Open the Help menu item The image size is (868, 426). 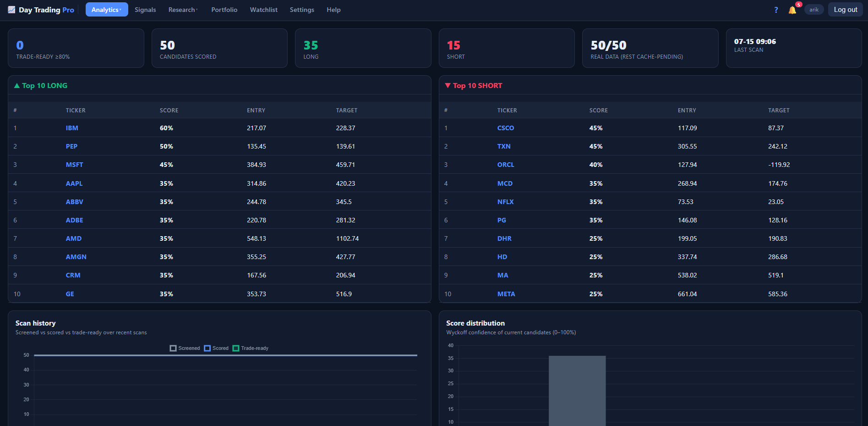pyautogui.click(x=333, y=10)
